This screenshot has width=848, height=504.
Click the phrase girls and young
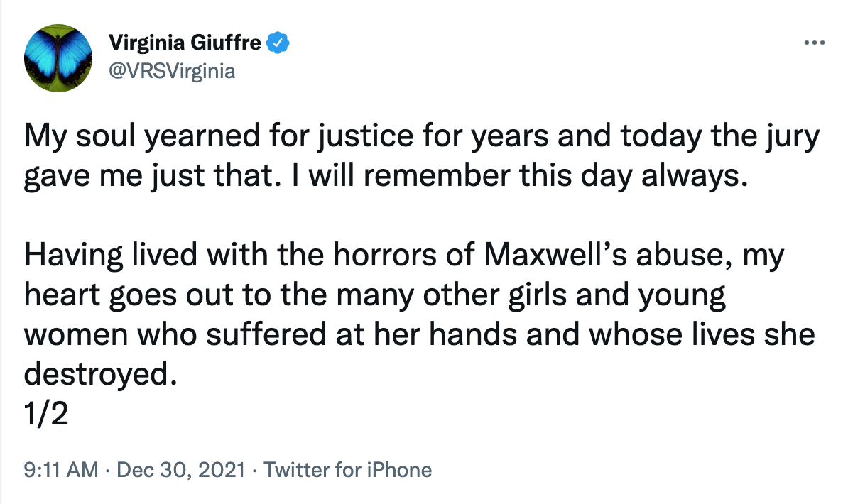tap(617, 296)
